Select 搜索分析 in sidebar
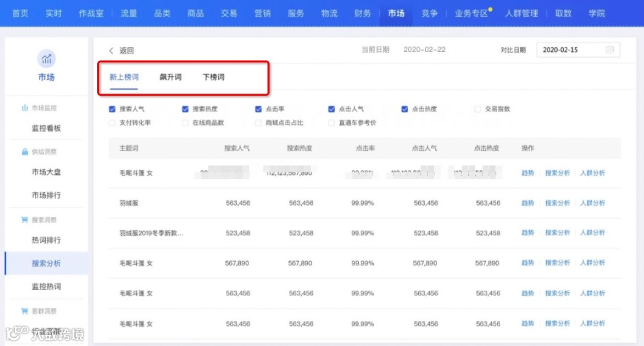The image size is (644, 346). tap(47, 263)
